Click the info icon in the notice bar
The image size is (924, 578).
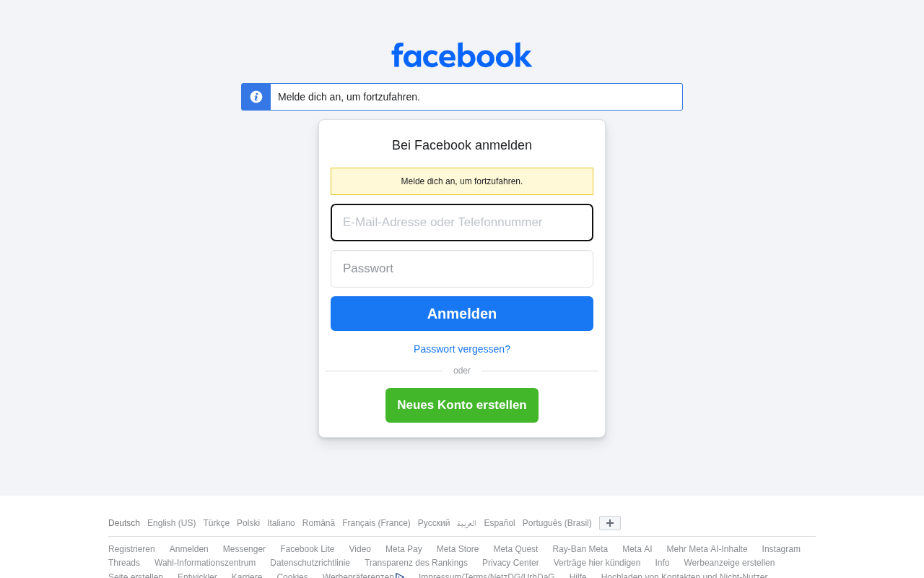coord(256,97)
